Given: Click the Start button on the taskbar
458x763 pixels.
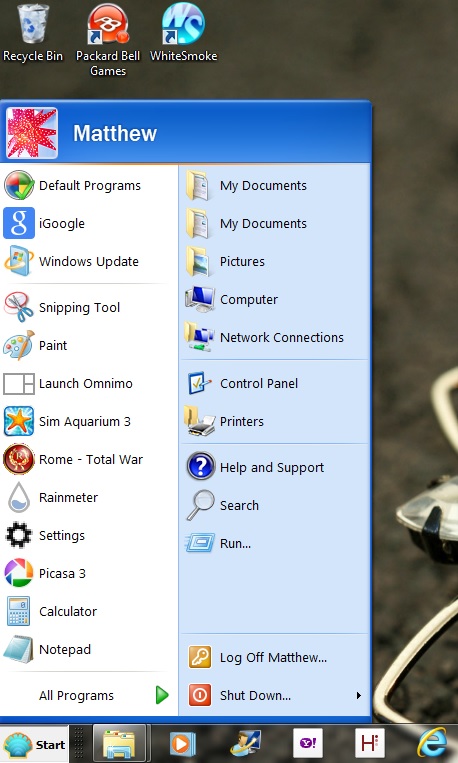Looking at the screenshot, I should coord(34,745).
